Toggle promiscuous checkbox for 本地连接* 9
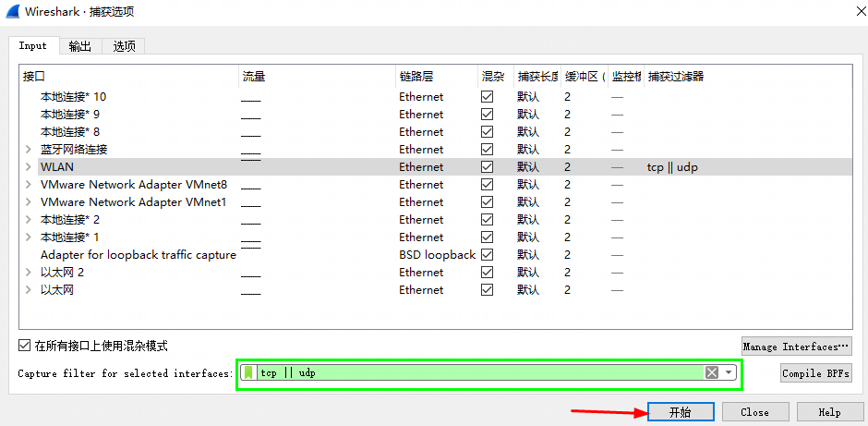868x426 pixels. 488,115
